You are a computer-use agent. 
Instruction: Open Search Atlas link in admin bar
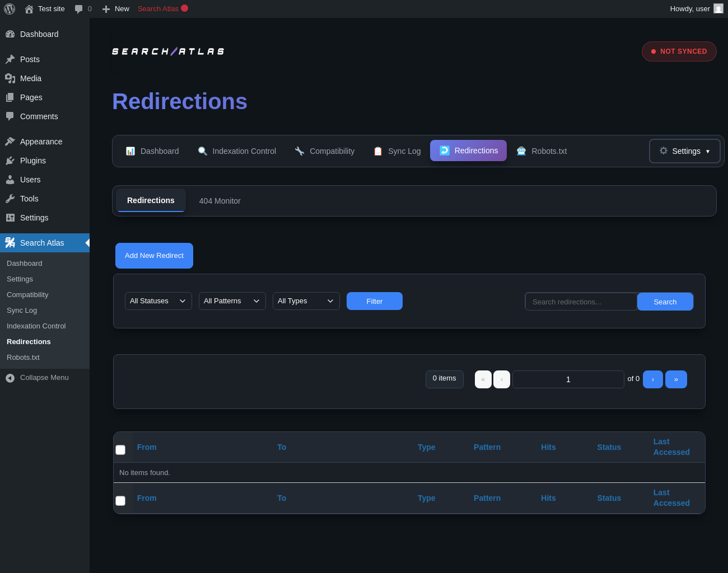tap(163, 9)
